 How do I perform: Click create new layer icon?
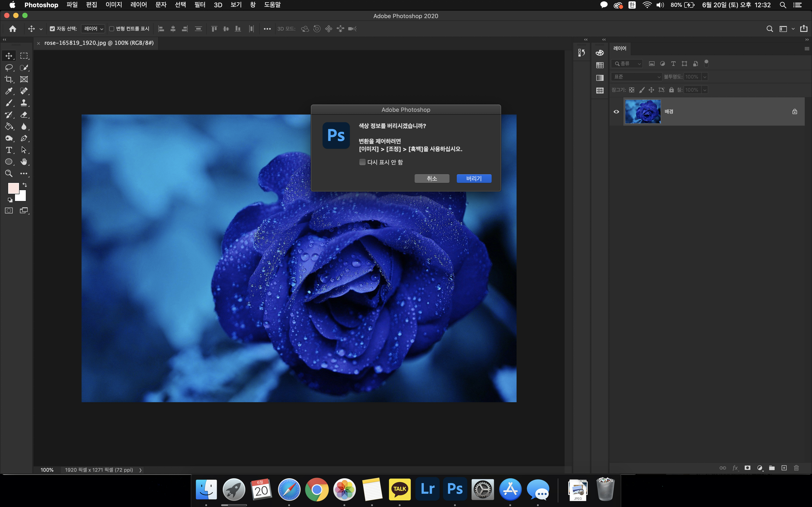(x=784, y=468)
